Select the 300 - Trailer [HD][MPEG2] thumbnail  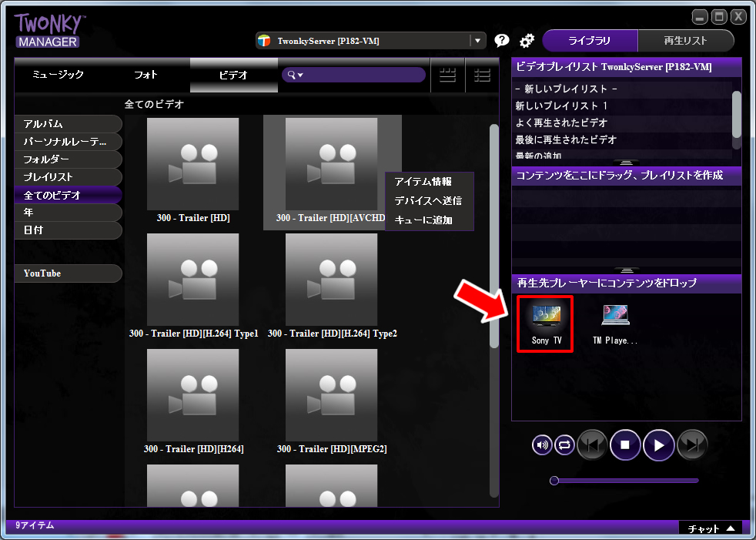click(x=331, y=402)
